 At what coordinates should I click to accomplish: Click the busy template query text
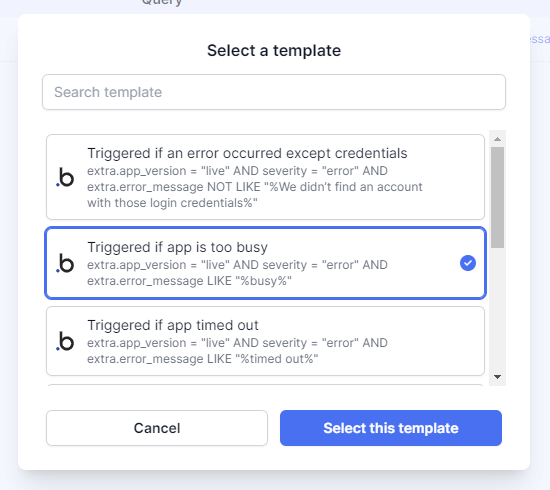(237, 273)
